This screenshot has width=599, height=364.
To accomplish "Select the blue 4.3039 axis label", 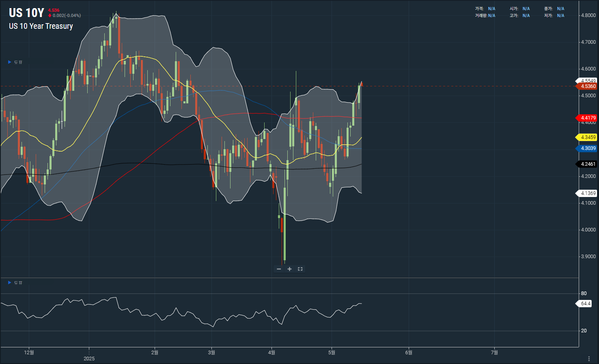I will [x=588, y=148].
